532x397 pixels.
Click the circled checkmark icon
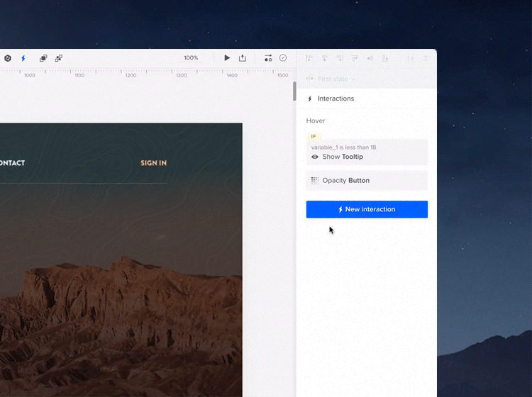pyautogui.click(x=283, y=58)
